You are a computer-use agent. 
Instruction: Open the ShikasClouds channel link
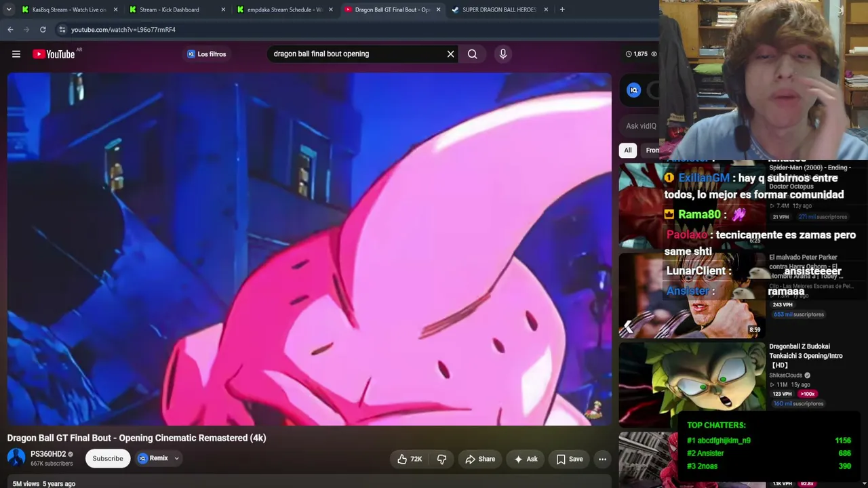[x=786, y=375]
